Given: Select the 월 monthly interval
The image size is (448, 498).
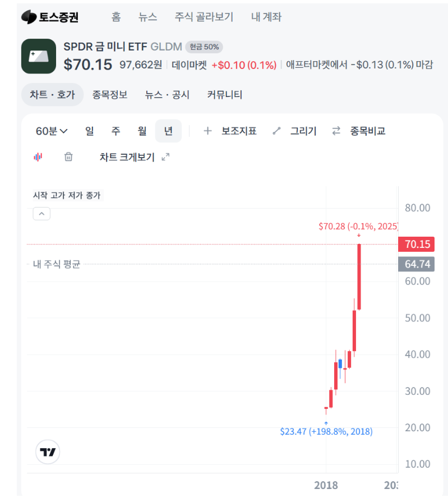Looking at the screenshot, I should coord(142,131).
